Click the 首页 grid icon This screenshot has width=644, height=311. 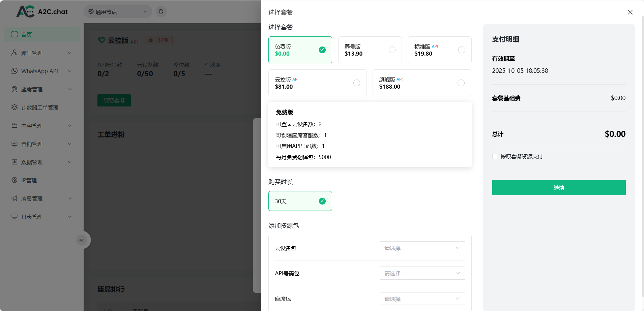coord(14,35)
